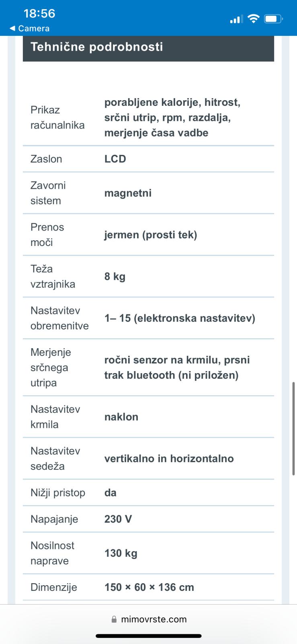Tap the Nastavitev obremenitve 1–15 value
297x644 pixels.
[x=180, y=318]
